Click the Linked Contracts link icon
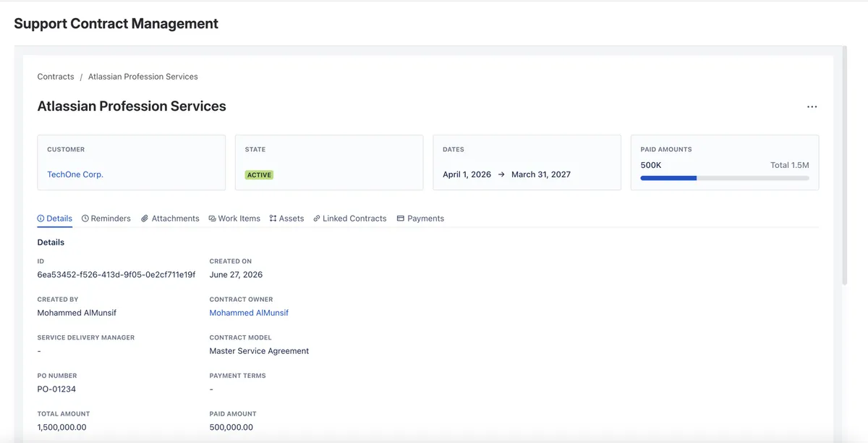The width and height of the screenshot is (868, 443). (x=317, y=219)
